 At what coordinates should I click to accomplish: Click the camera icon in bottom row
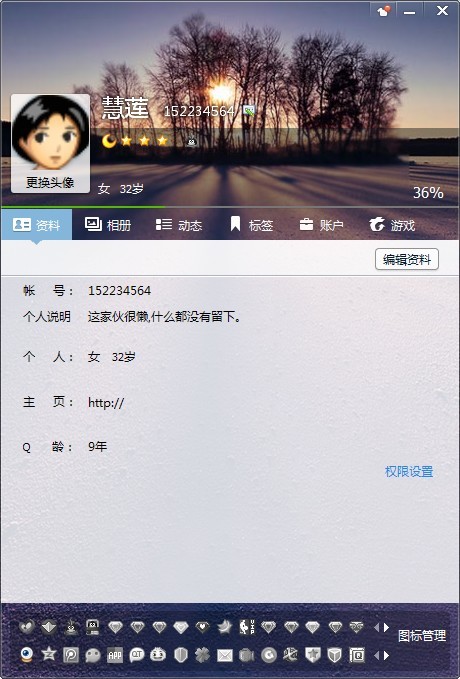click(x=246, y=655)
